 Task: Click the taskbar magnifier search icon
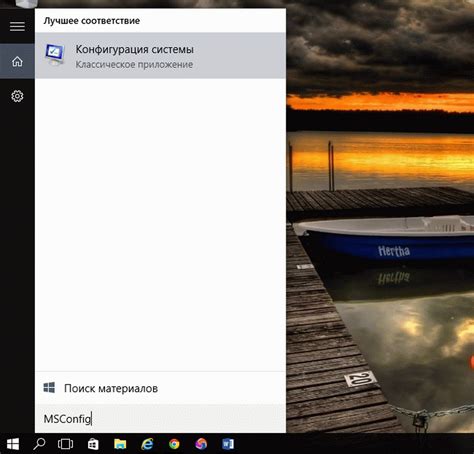39,444
